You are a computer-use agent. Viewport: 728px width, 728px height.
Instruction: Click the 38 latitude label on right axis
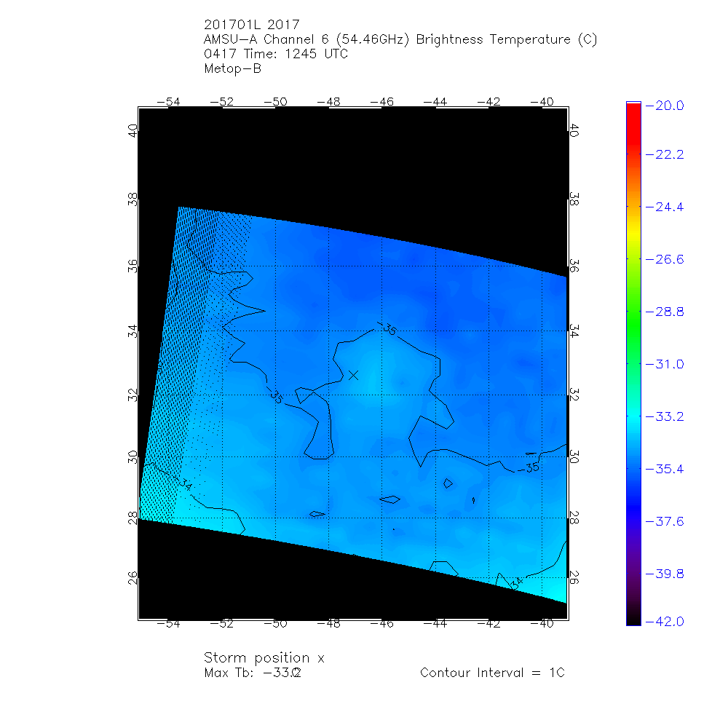pyautogui.click(x=574, y=199)
